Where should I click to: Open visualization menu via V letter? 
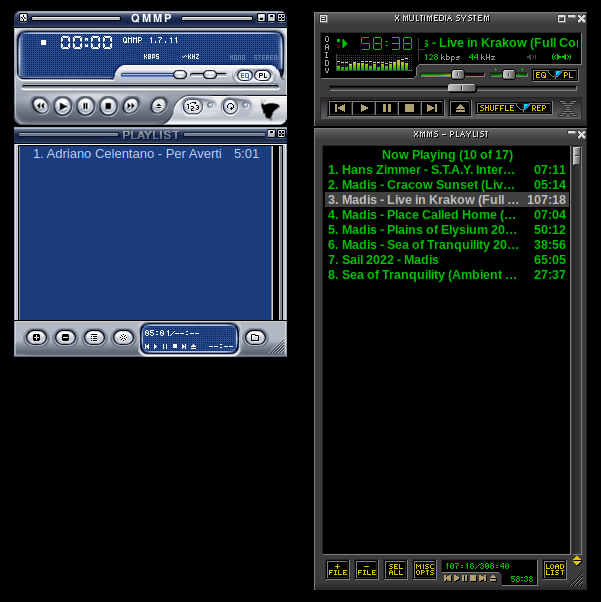(327, 70)
